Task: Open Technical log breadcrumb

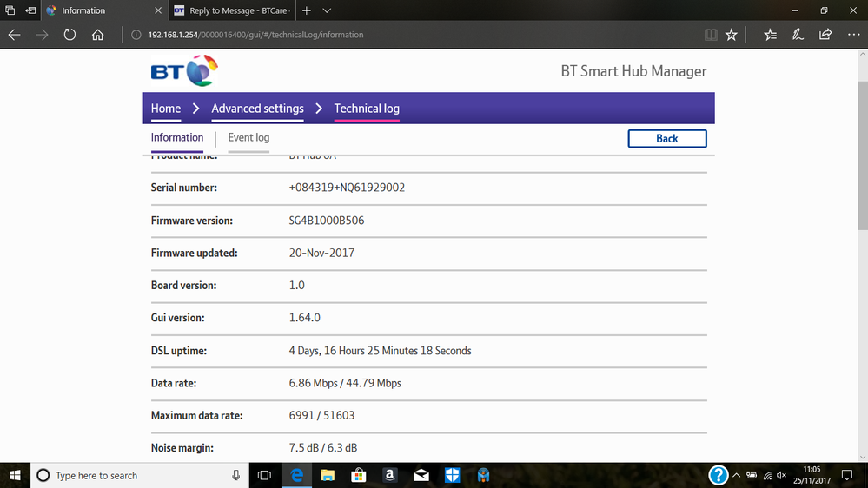Action: pyautogui.click(x=367, y=109)
